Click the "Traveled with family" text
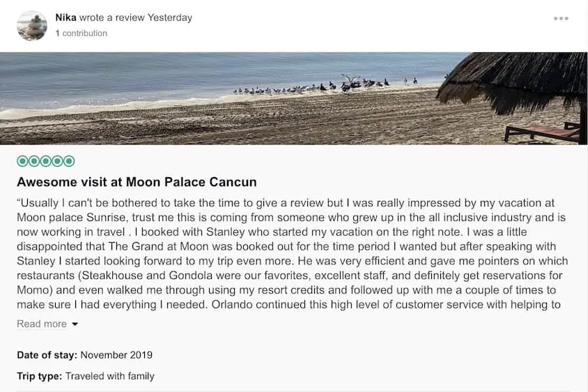 pyautogui.click(x=110, y=376)
